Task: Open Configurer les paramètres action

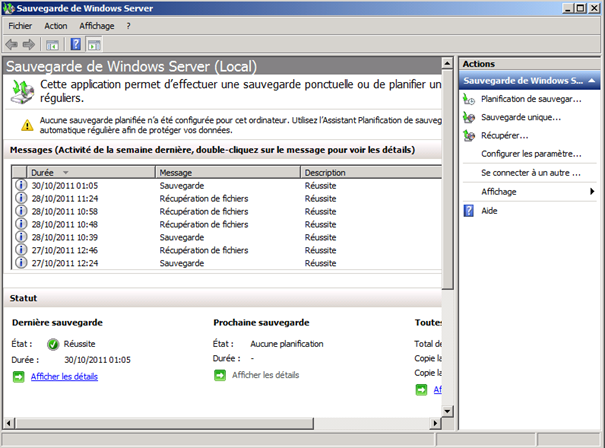Action: [x=531, y=154]
